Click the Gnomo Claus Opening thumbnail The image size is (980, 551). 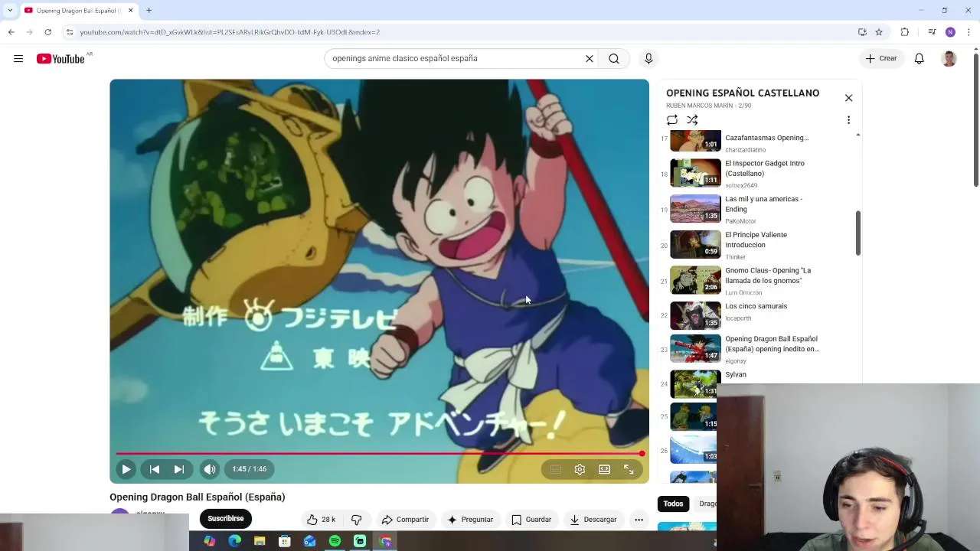point(695,280)
